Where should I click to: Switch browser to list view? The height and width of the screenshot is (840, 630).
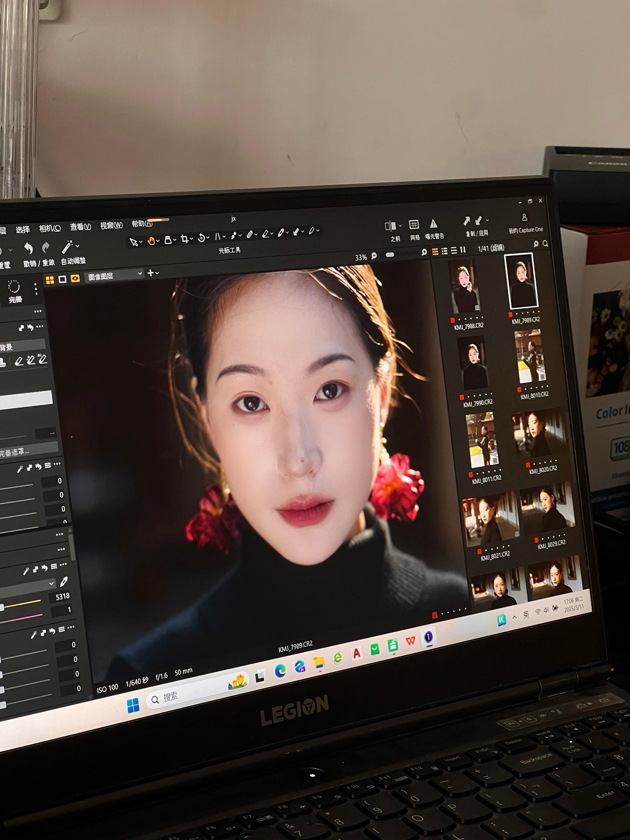click(x=445, y=251)
